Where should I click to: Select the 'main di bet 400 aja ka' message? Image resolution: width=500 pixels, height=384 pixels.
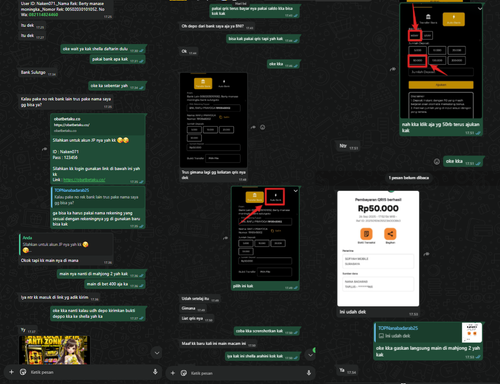[x=115, y=284]
